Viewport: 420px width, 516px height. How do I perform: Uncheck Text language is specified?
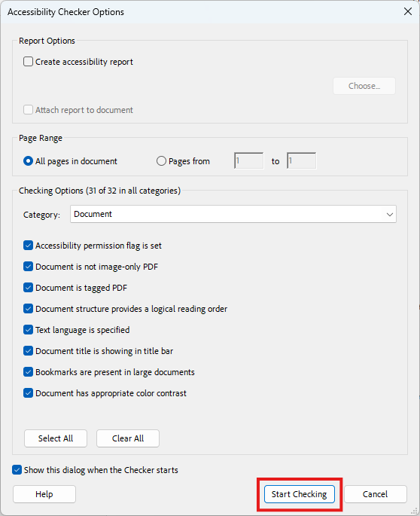click(28, 329)
